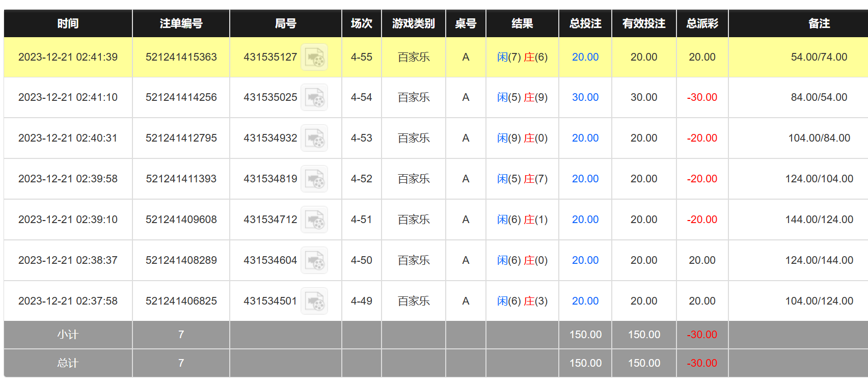Image resolution: width=868 pixels, height=383 pixels.
Task: Click the 时间 column header
Action: 68,23
